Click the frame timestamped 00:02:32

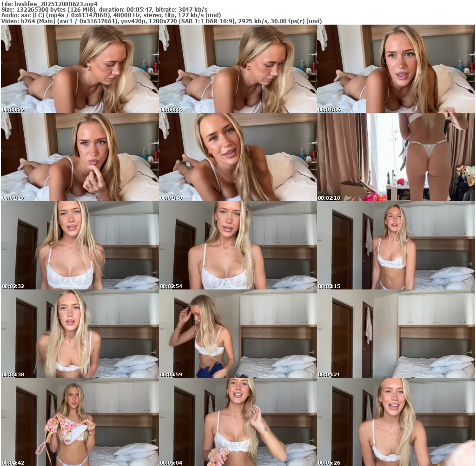79,245
